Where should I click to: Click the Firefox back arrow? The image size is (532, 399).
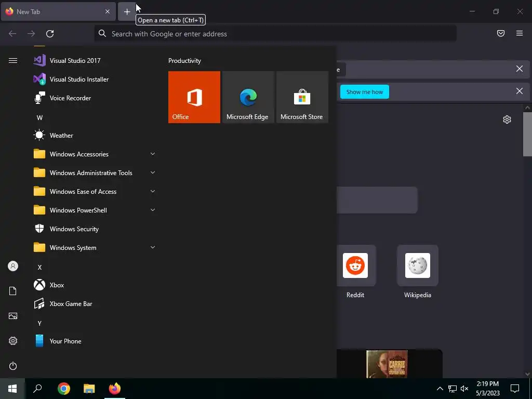point(12,34)
